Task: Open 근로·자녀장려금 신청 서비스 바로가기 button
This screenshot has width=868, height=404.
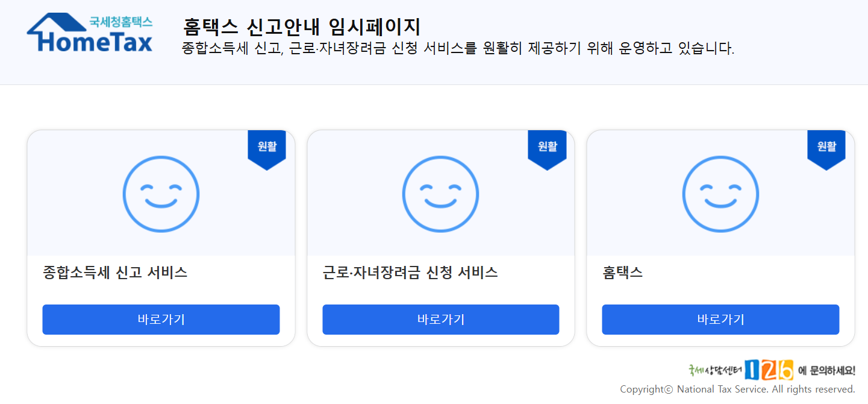Action: click(441, 320)
